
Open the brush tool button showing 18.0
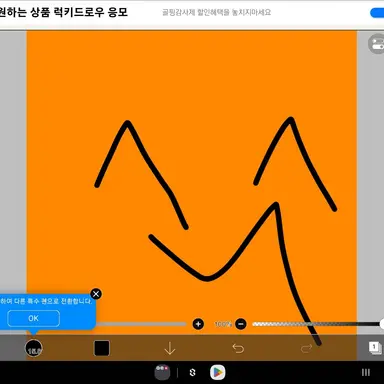click(x=34, y=348)
